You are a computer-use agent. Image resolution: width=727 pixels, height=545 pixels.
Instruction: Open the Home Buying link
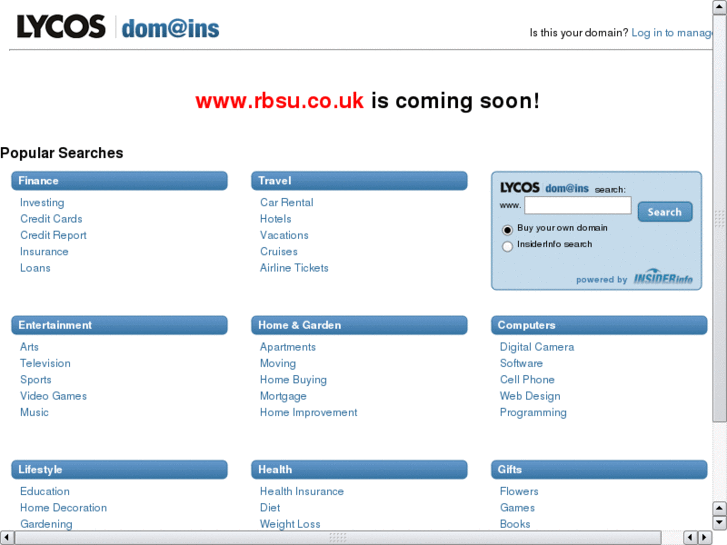coord(293,380)
